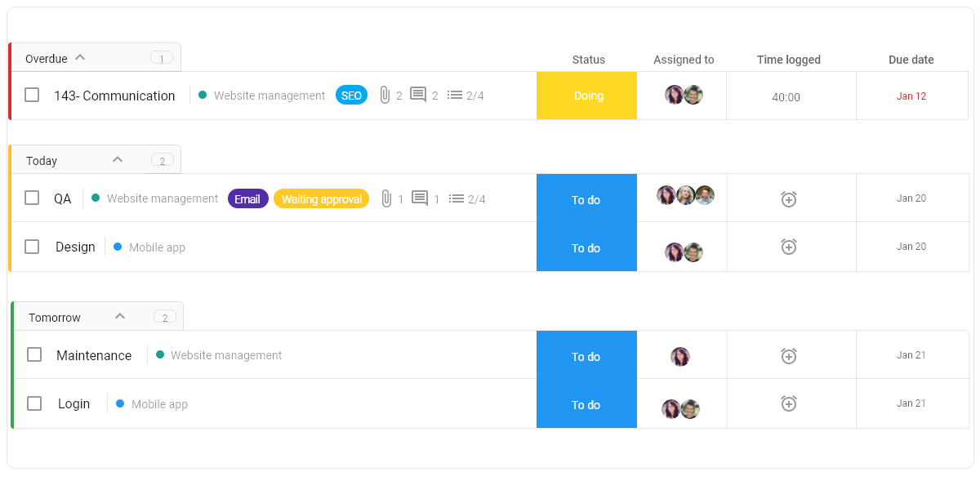Click the subtask checklist icon on QA task

(457, 198)
